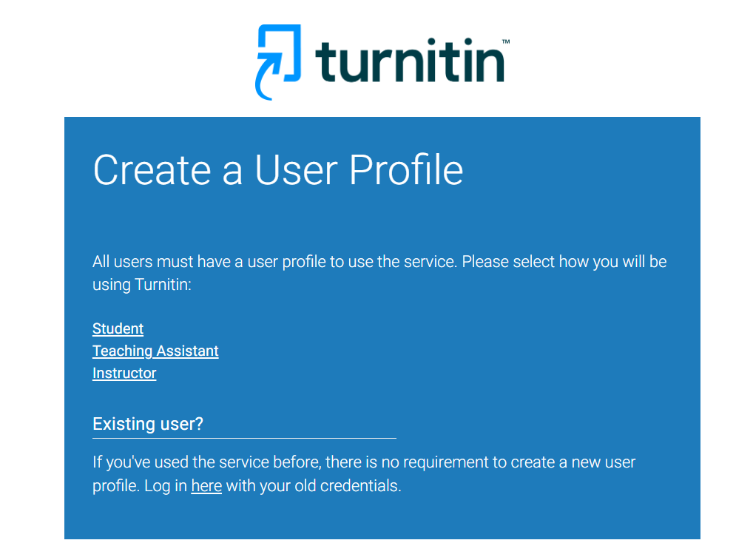Click the divider line under 'Existing user?'
This screenshot has height=560, width=753.
(x=244, y=436)
